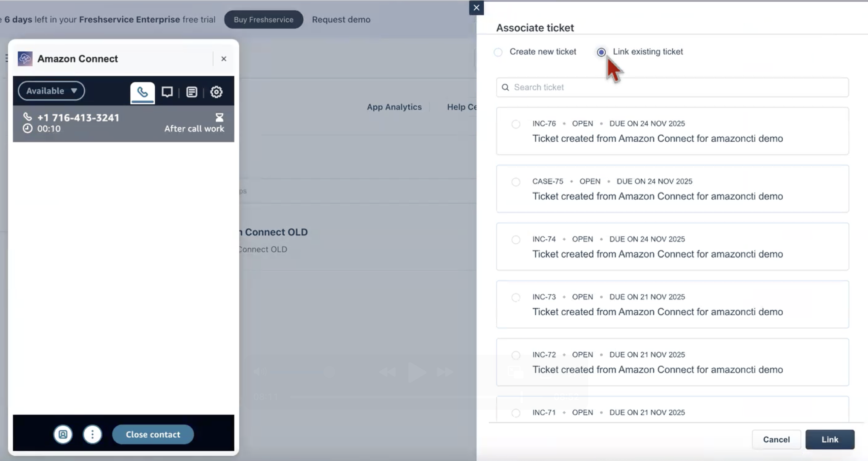Open the tasks list icon in Connect toolbar
Screen dimensions: 868x461
click(192, 92)
